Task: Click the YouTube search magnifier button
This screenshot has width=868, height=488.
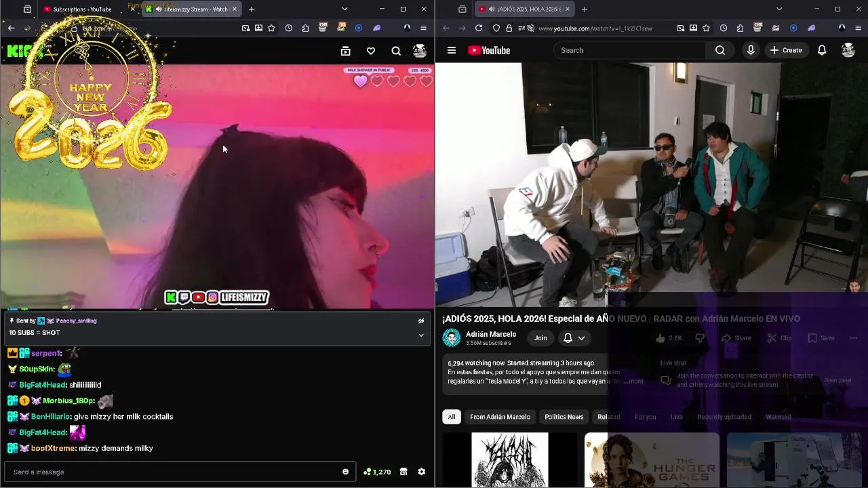Action: pos(720,50)
